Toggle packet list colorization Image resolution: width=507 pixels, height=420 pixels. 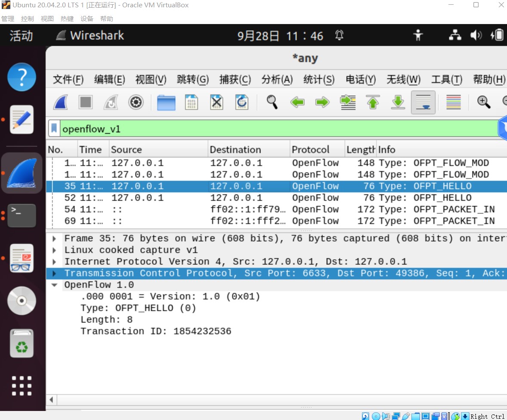453,102
